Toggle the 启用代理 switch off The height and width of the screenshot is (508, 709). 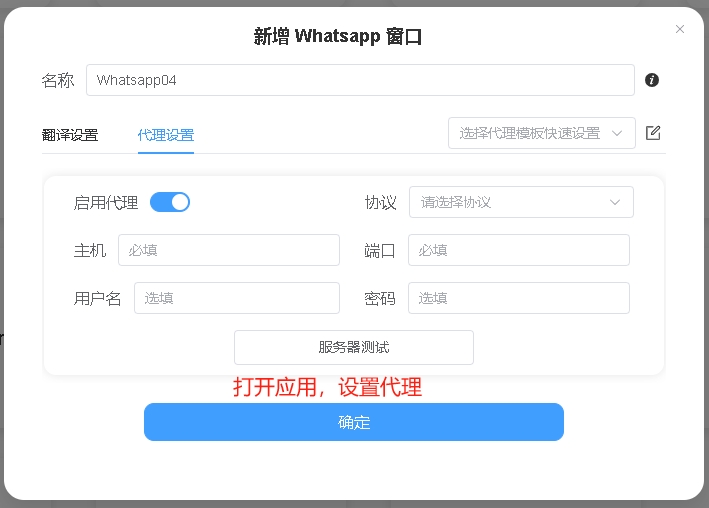coord(170,202)
